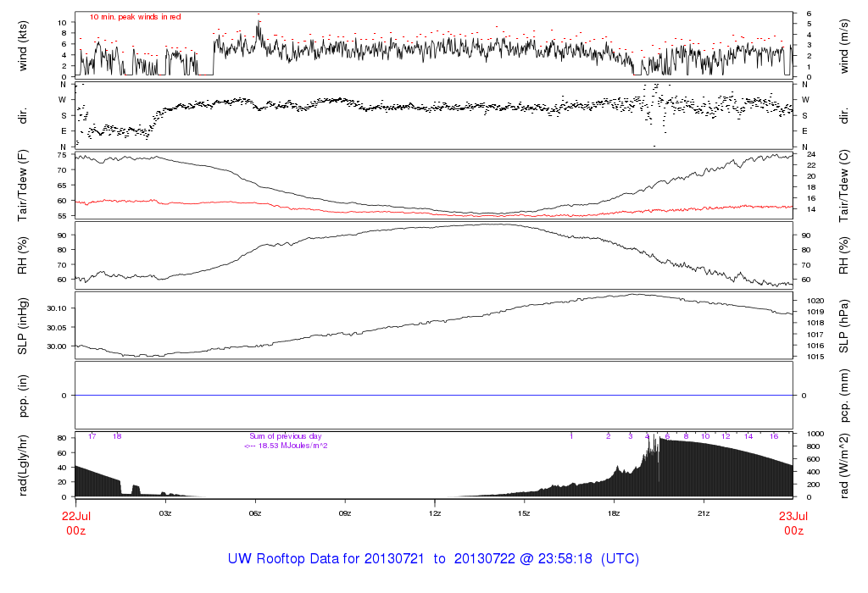Select the 'SLP (hPa)' axis label

(845, 325)
